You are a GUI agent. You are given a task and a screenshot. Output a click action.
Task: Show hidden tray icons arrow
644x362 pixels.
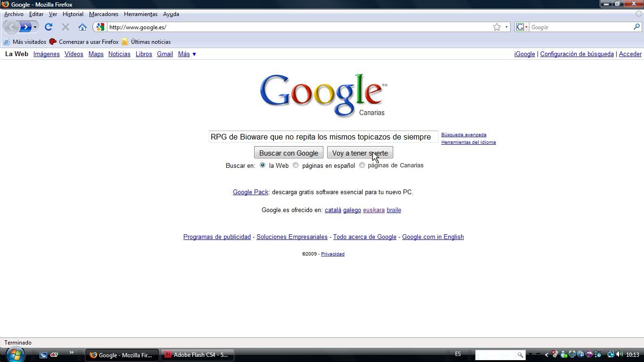547,354
